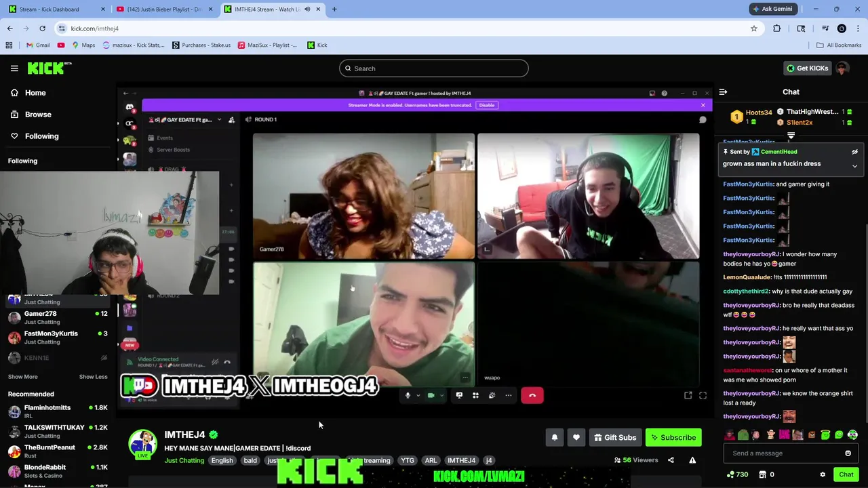The height and width of the screenshot is (488, 868).
Task: Go to Home in sidebar
Action: pos(35,93)
